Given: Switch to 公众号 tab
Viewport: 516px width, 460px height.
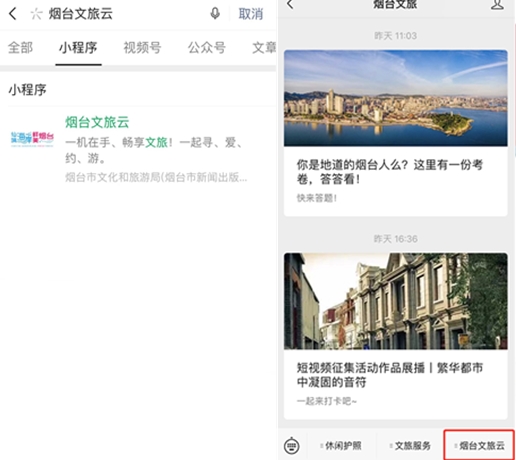Looking at the screenshot, I should 207,47.
